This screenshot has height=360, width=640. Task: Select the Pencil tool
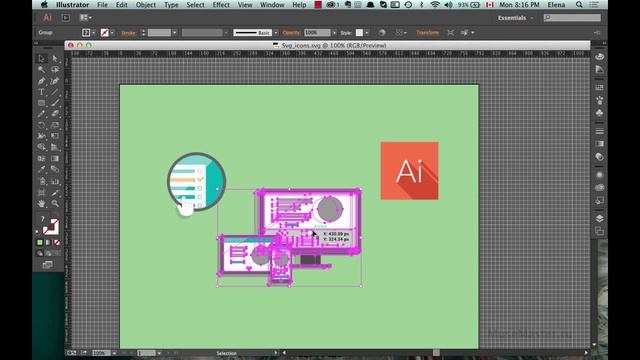click(x=42, y=114)
